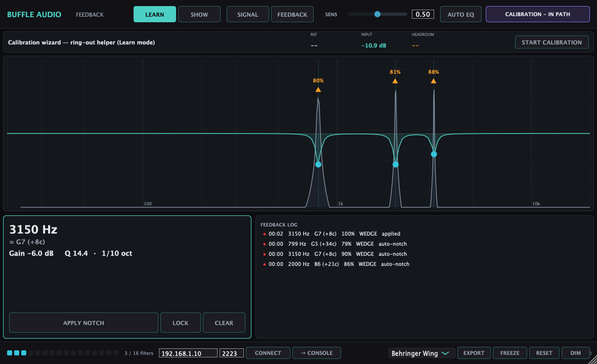The width and height of the screenshot is (597, 364).
Task: Click the sensitivity value field 0.50
Action: click(422, 15)
